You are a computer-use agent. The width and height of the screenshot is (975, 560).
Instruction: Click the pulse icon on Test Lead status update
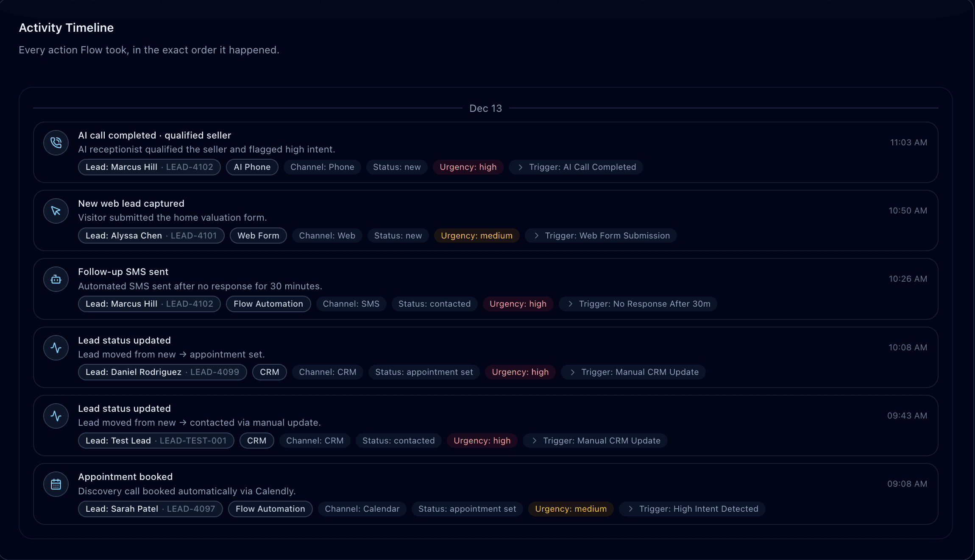tap(56, 416)
